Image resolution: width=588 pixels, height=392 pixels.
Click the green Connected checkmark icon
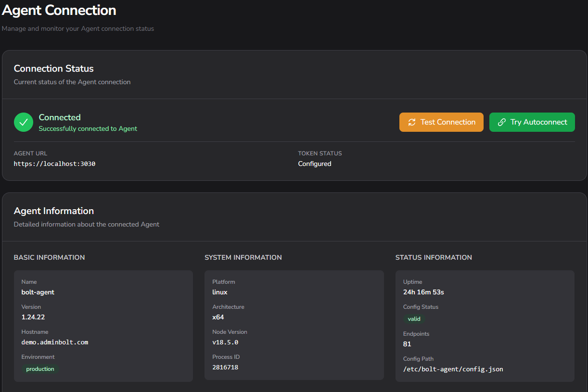pos(24,122)
